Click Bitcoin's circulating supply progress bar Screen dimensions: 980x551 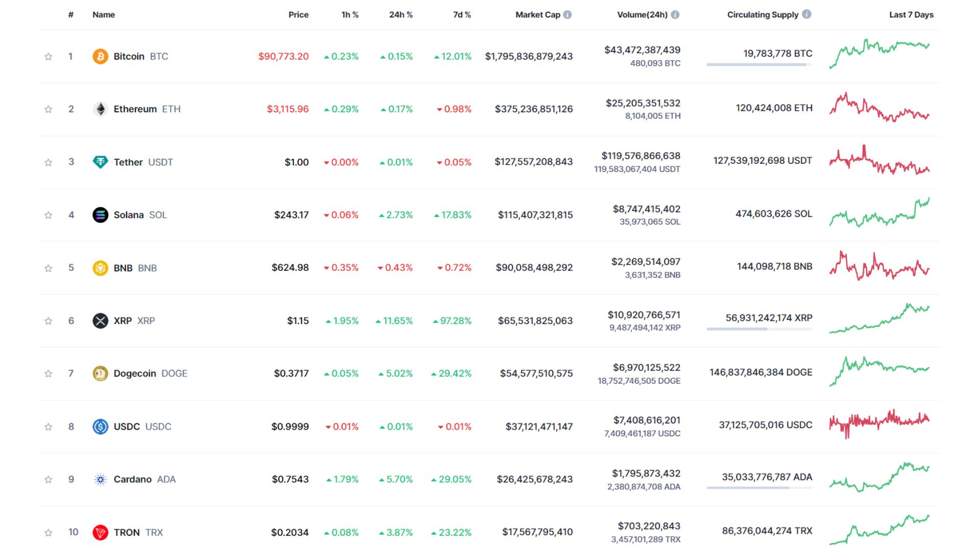(x=758, y=64)
